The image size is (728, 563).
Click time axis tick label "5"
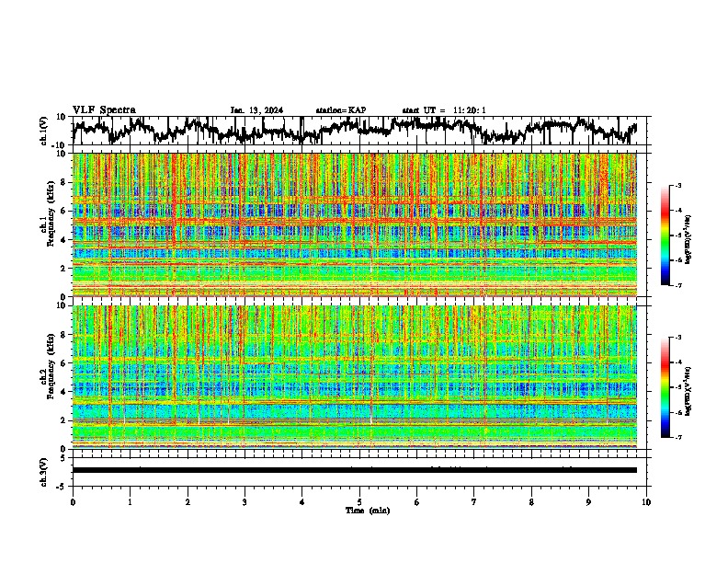(x=359, y=502)
